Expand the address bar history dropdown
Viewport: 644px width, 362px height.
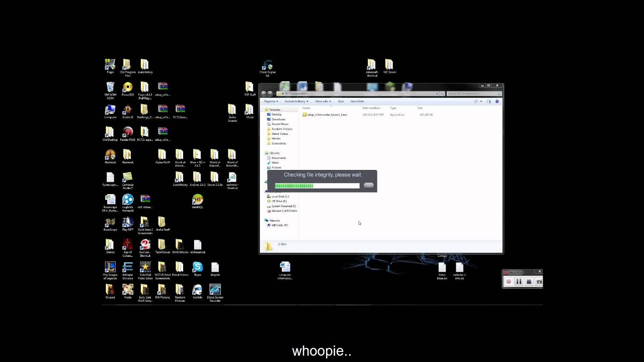438,94
